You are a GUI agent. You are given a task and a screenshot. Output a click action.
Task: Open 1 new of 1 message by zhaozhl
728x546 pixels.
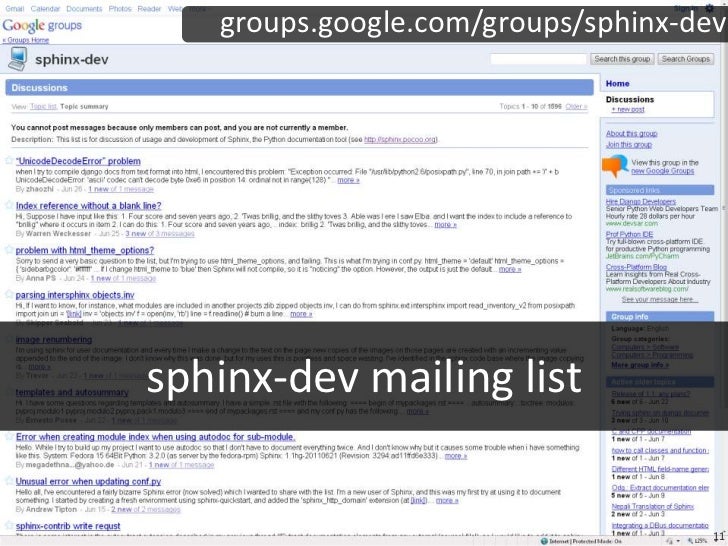click(121, 189)
